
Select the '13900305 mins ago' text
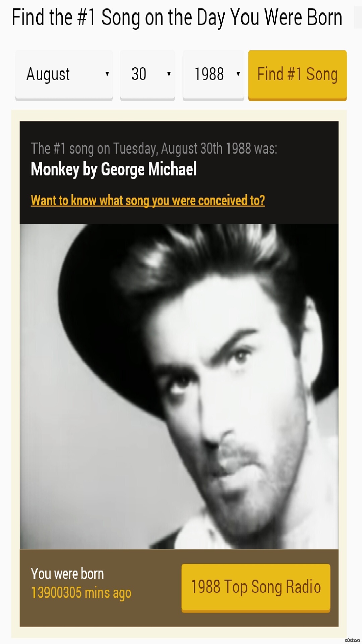(x=81, y=593)
